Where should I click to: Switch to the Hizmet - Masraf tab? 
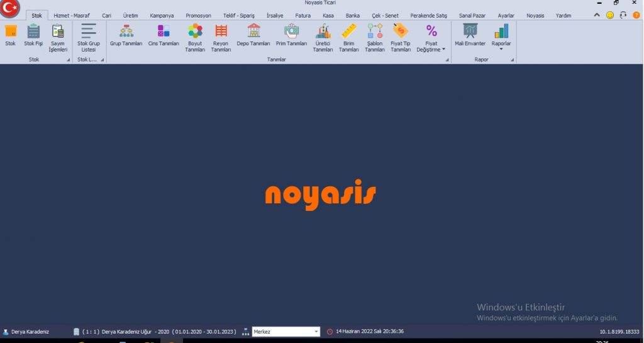click(72, 16)
